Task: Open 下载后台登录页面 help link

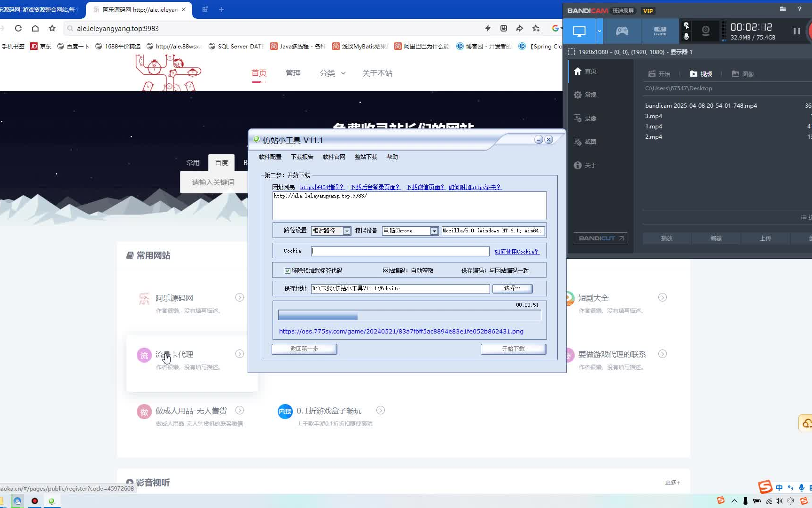Action: (x=375, y=187)
